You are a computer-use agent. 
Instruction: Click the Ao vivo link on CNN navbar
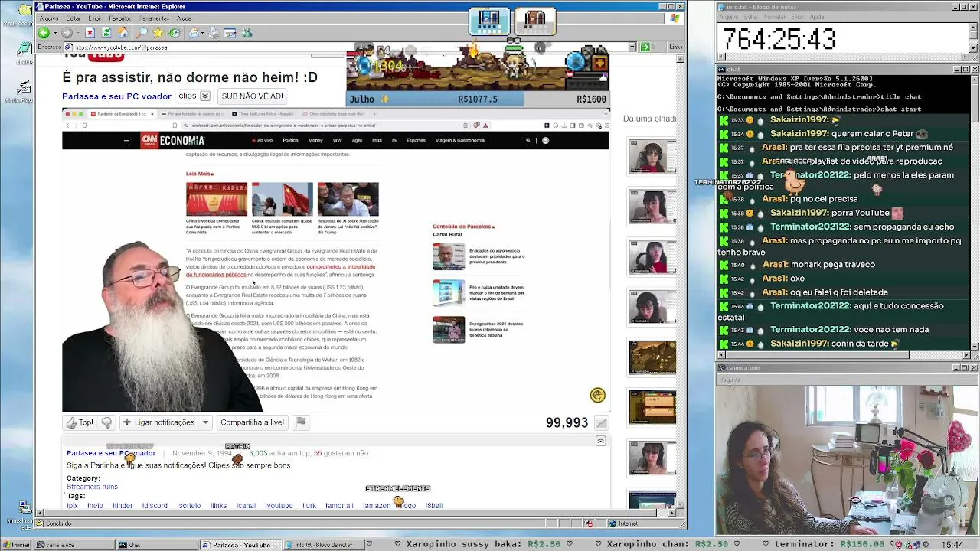[263, 141]
